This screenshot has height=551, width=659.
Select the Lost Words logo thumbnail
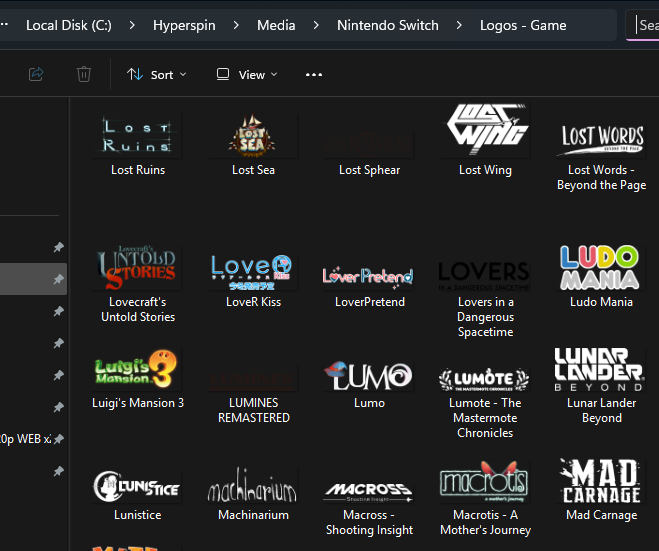601,139
